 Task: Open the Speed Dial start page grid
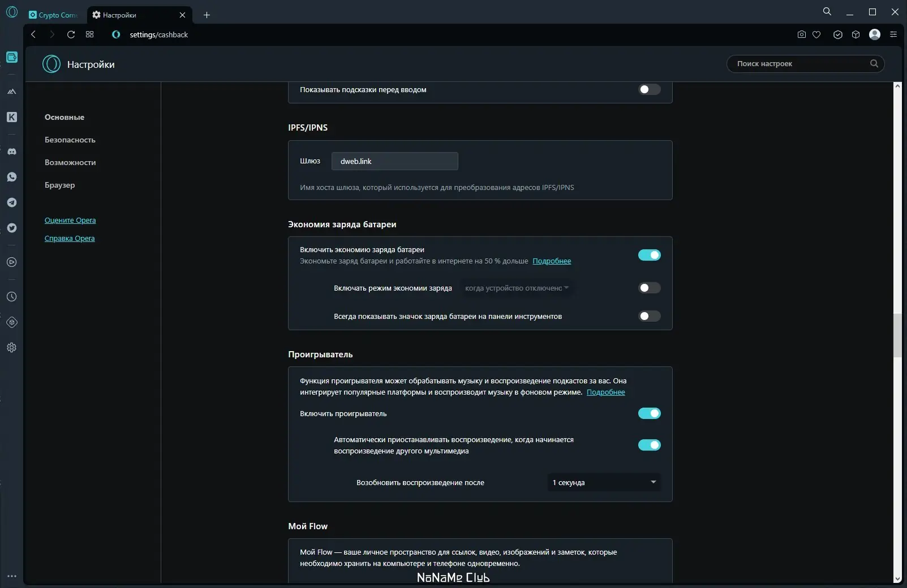[x=89, y=34]
